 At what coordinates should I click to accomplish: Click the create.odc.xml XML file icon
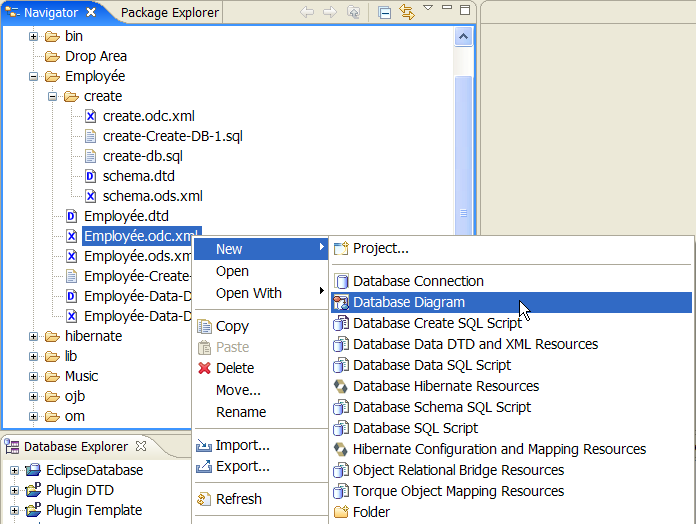(x=91, y=116)
